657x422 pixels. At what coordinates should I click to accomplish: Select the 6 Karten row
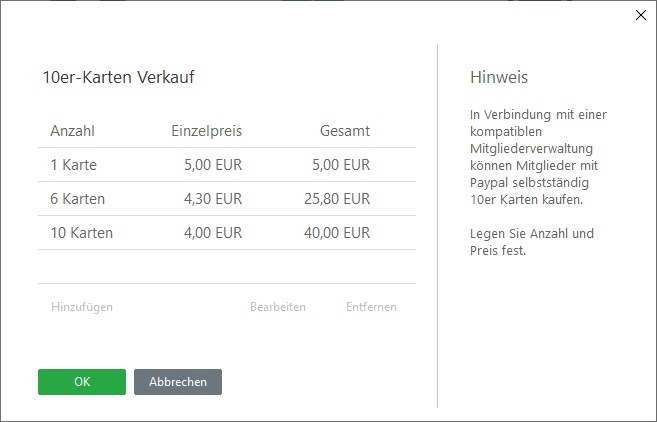click(227, 199)
